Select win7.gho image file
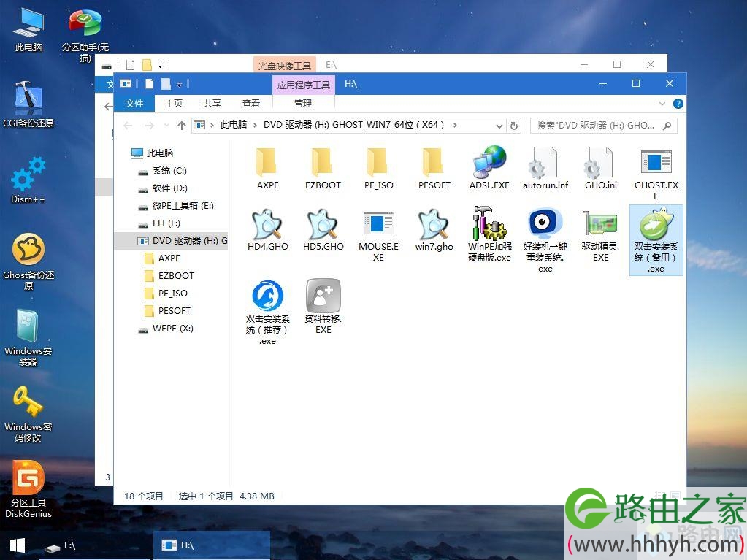The height and width of the screenshot is (560, 747). click(x=434, y=230)
